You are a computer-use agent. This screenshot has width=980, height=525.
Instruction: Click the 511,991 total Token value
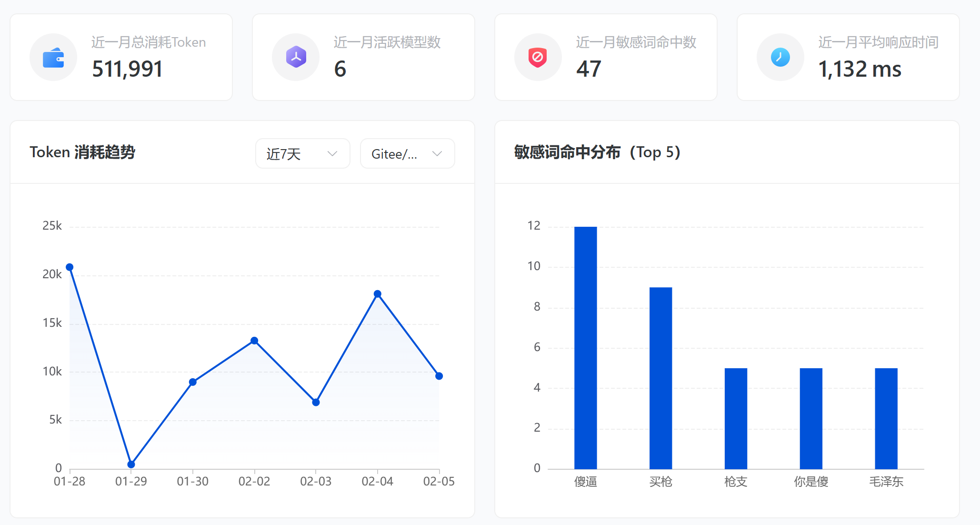click(x=127, y=70)
